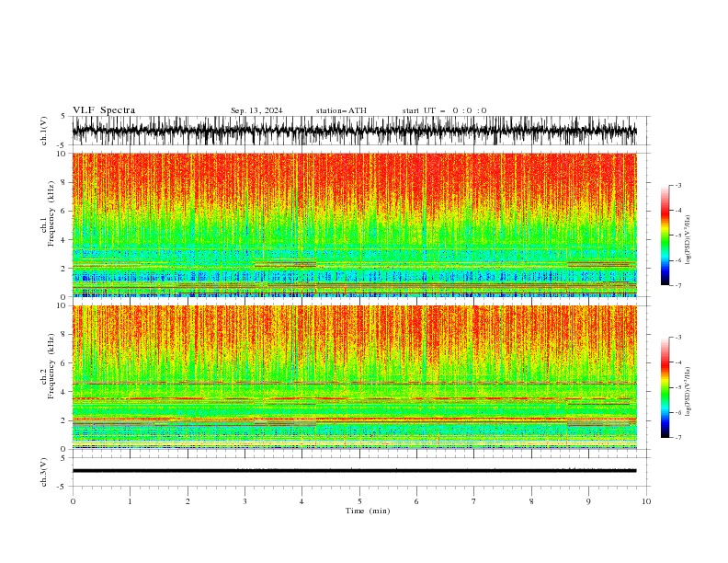Click the ch.2 colorbar log(PSD) label
Viewport: 728px width, 563px height.
point(688,392)
